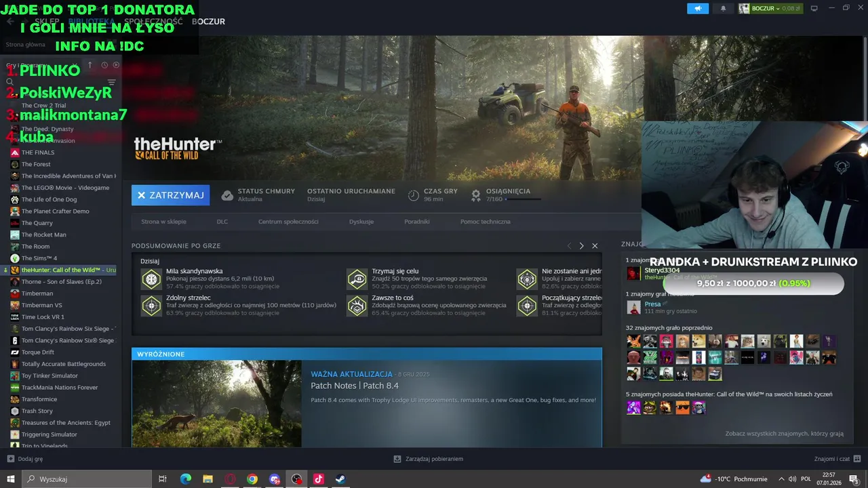Go to previous post-game summary page
Viewport: 868px width, 488px height.
(x=570, y=245)
